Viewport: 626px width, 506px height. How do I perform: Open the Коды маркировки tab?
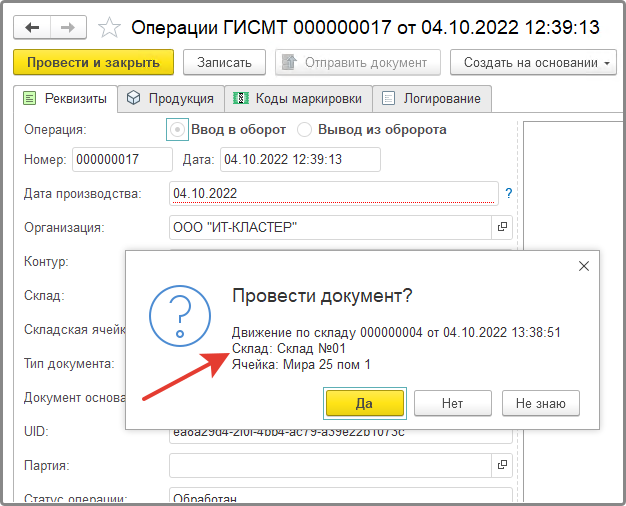[298, 98]
